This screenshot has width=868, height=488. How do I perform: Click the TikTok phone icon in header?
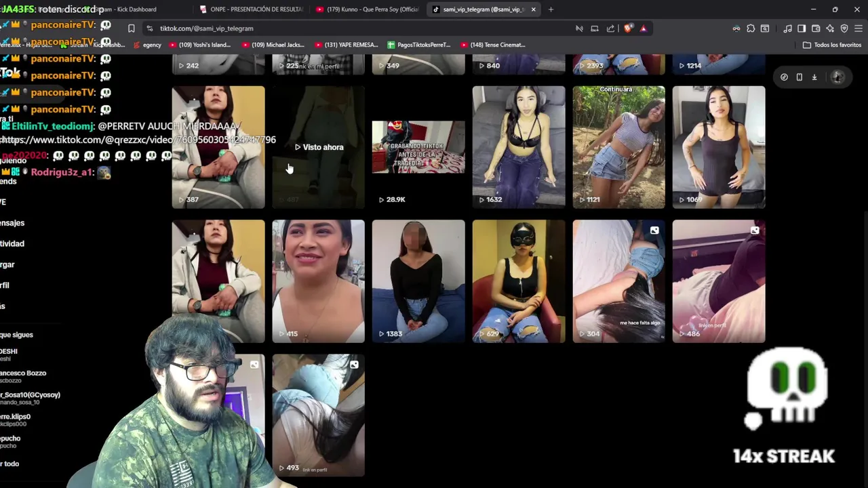click(x=800, y=77)
